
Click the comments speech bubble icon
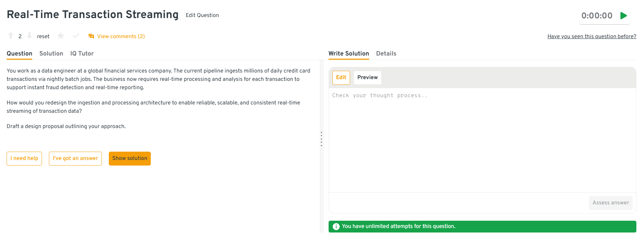coord(91,36)
